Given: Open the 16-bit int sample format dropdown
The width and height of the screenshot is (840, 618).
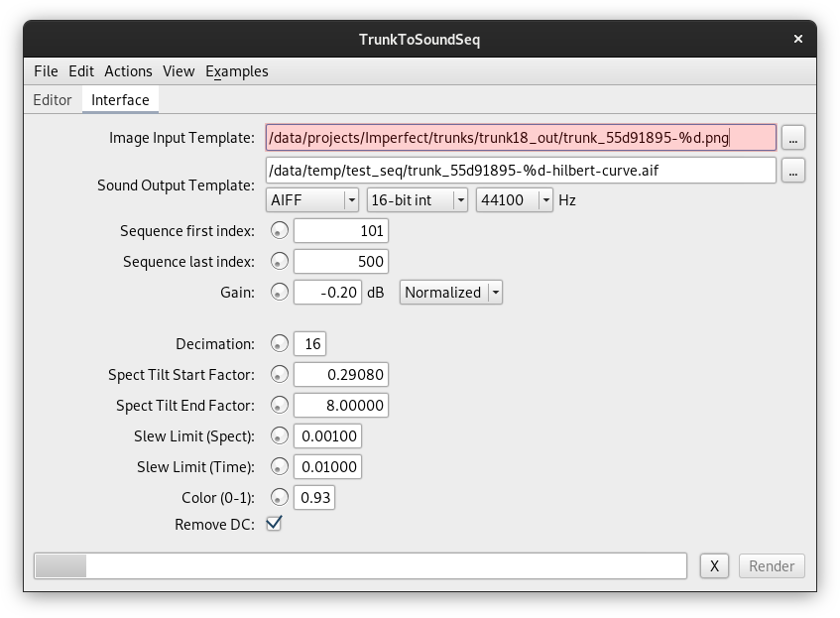Looking at the screenshot, I should [417, 200].
